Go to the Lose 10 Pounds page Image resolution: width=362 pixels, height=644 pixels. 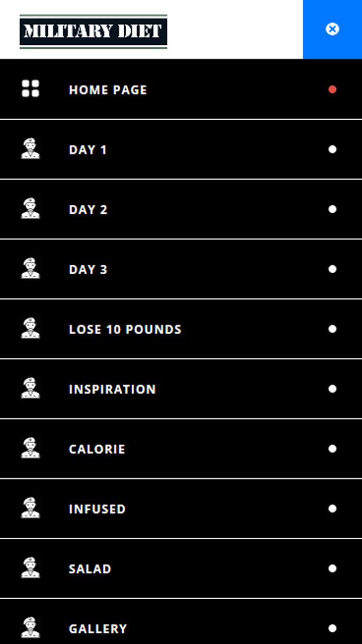[x=125, y=330]
